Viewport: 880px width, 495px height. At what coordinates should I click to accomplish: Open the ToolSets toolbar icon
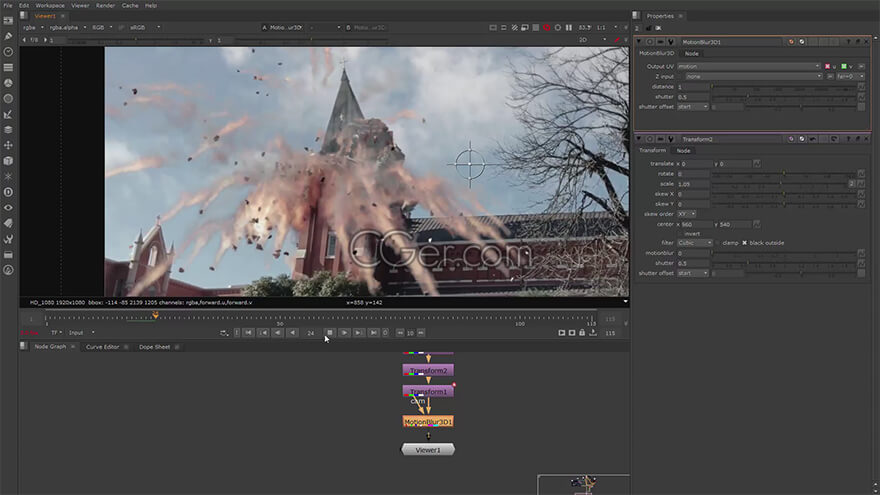click(x=8, y=239)
